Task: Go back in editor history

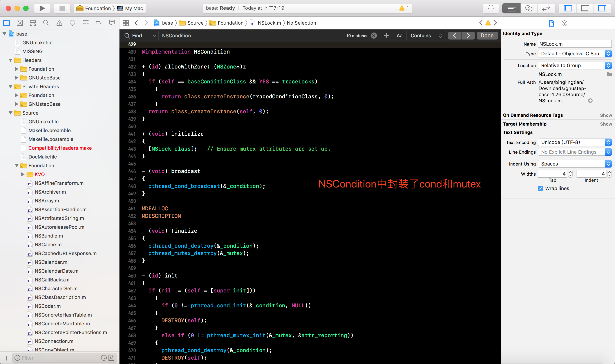Action: tap(136, 23)
